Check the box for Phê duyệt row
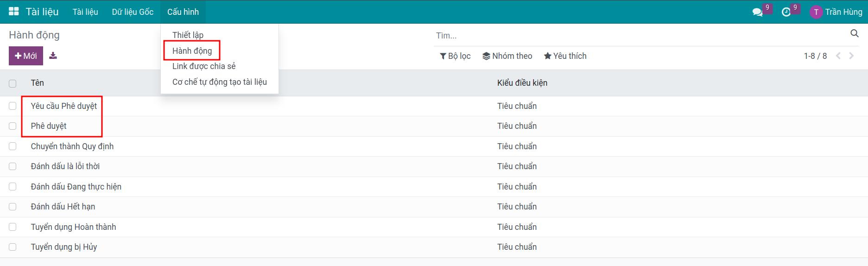This screenshot has width=868, height=266. (13, 126)
